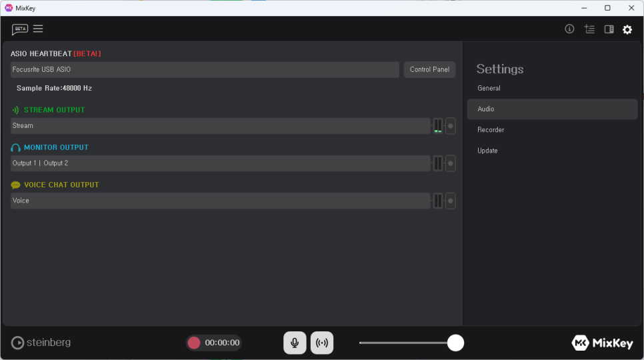Click the settings gear icon
Screen dimensions: 644x360
click(627, 29)
